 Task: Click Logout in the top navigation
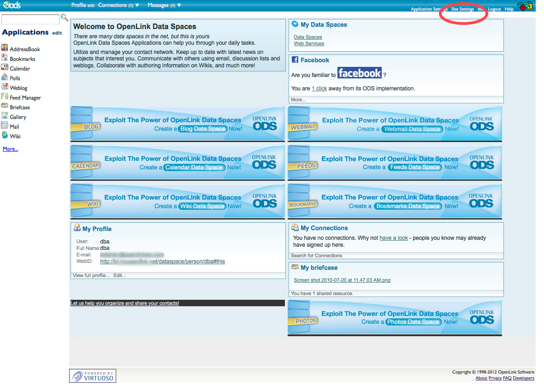tap(494, 9)
